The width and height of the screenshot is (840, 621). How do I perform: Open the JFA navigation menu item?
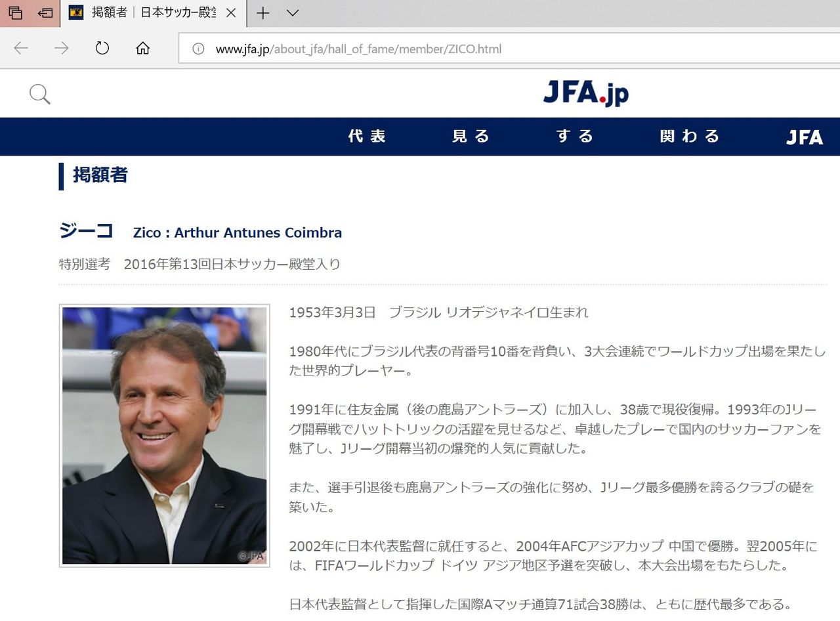805,137
